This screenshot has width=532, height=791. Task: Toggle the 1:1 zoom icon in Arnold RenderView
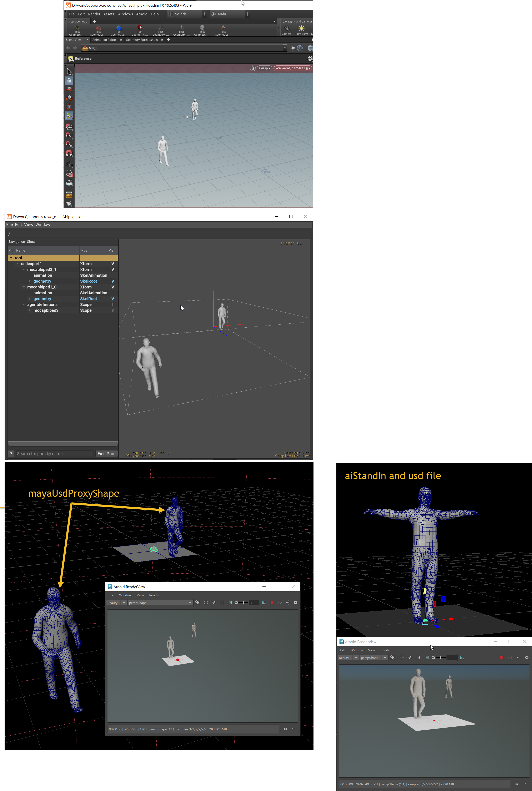222,603
